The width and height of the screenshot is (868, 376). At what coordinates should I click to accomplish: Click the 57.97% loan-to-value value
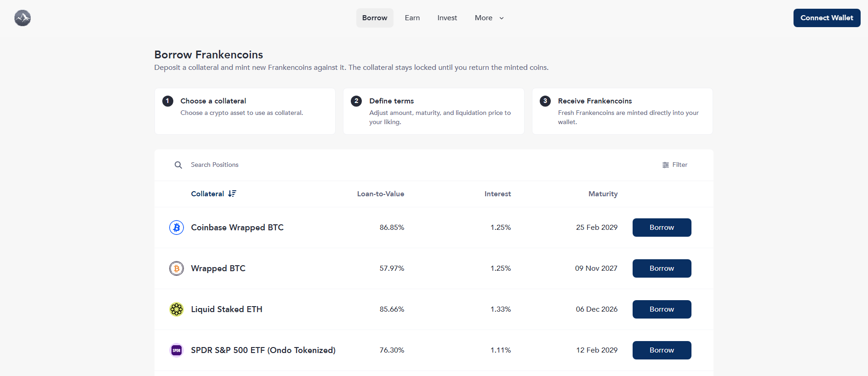coord(392,268)
